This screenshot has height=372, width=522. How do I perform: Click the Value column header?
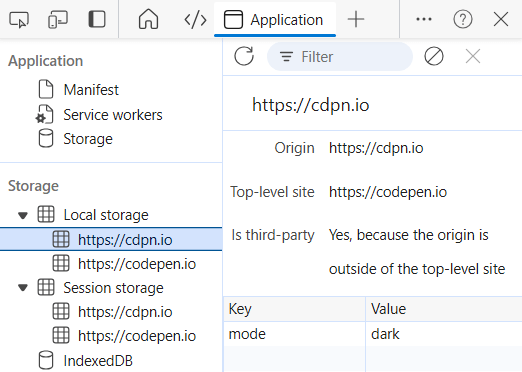pos(444,309)
